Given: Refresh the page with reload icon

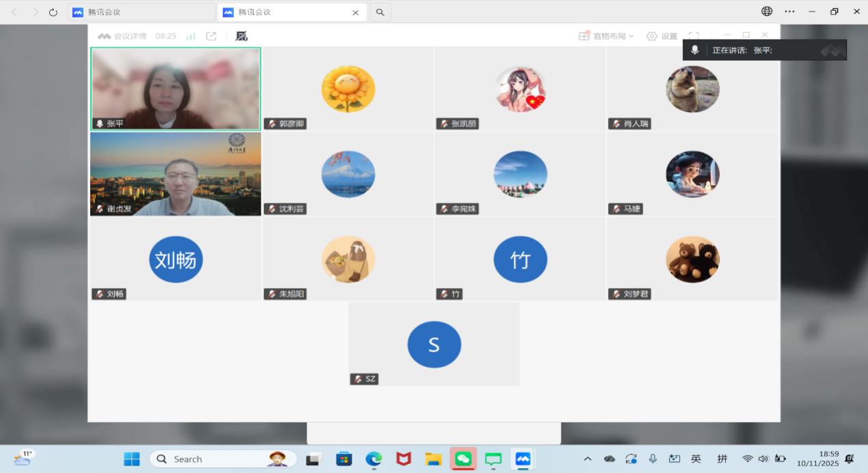Looking at the screenshot, I should point(53,12).
